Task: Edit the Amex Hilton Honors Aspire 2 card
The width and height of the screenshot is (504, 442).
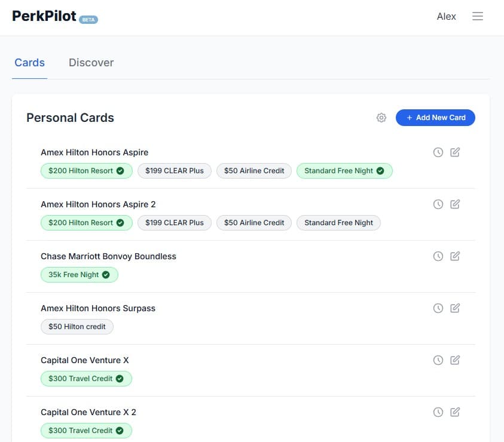Action: point(454,204)
